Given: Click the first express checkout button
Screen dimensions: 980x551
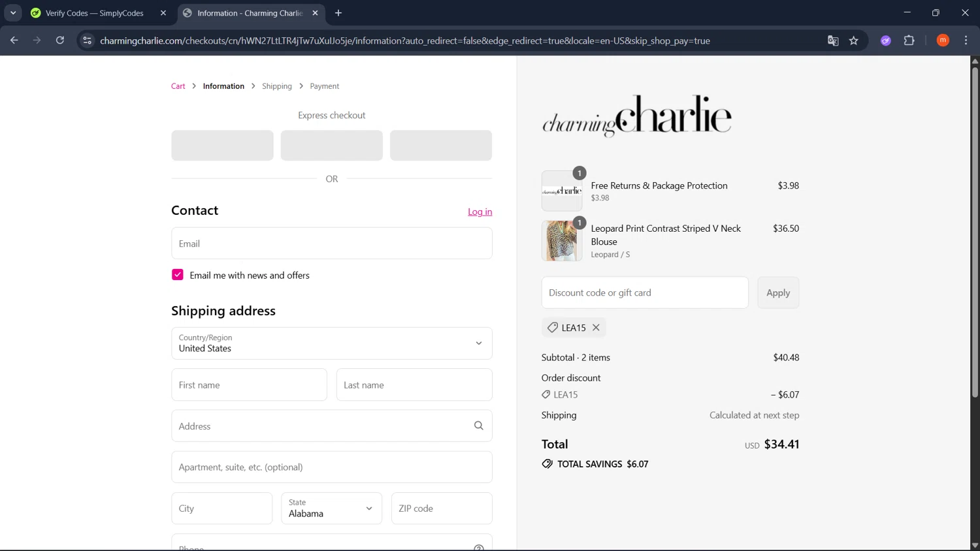Looking at the screenshot, I should [x=222, y=146].
